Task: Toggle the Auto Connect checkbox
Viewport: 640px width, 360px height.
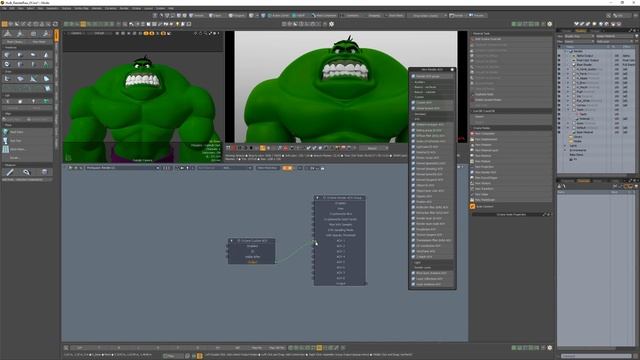Action: point(473,207)
